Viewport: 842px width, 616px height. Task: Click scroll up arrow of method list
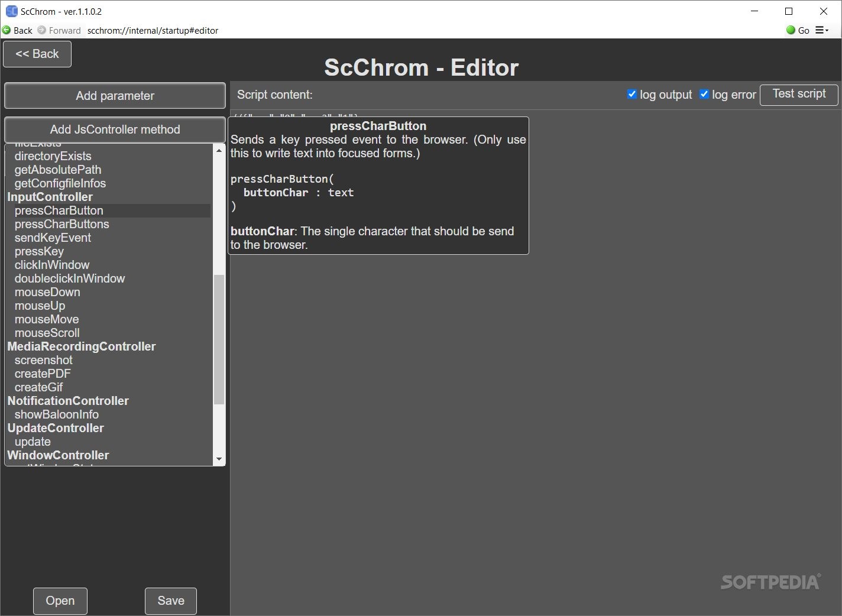pos(219,151)
